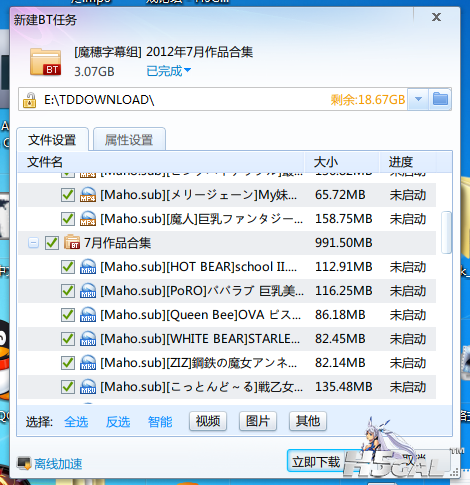Click the 立即下载 button
470x485 pixels.
[316, 461]
